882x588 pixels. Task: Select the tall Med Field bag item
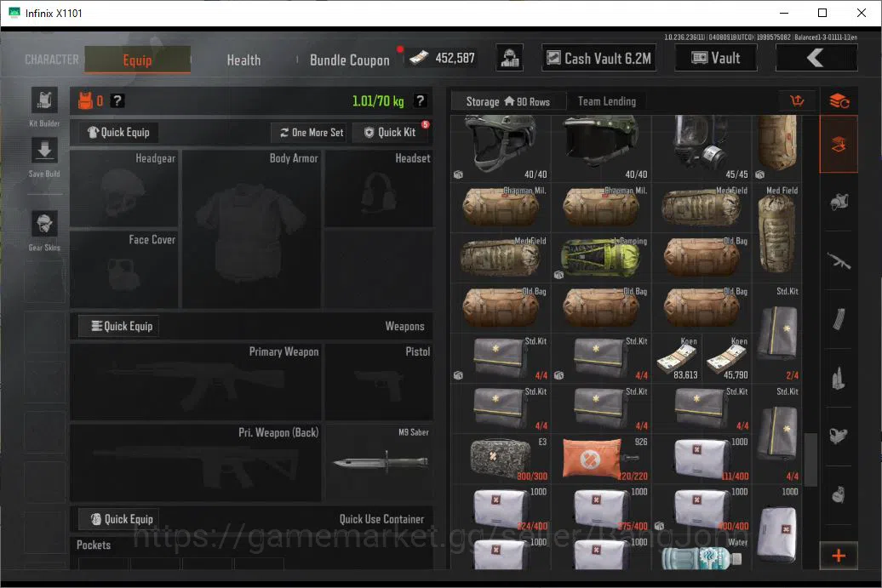(x=778, y=233)
